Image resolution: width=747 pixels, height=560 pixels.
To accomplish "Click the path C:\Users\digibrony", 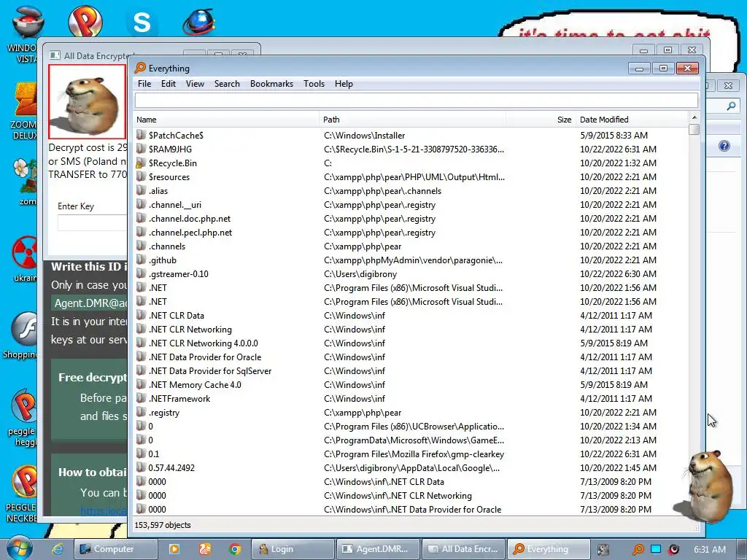I will click(360, 274).
